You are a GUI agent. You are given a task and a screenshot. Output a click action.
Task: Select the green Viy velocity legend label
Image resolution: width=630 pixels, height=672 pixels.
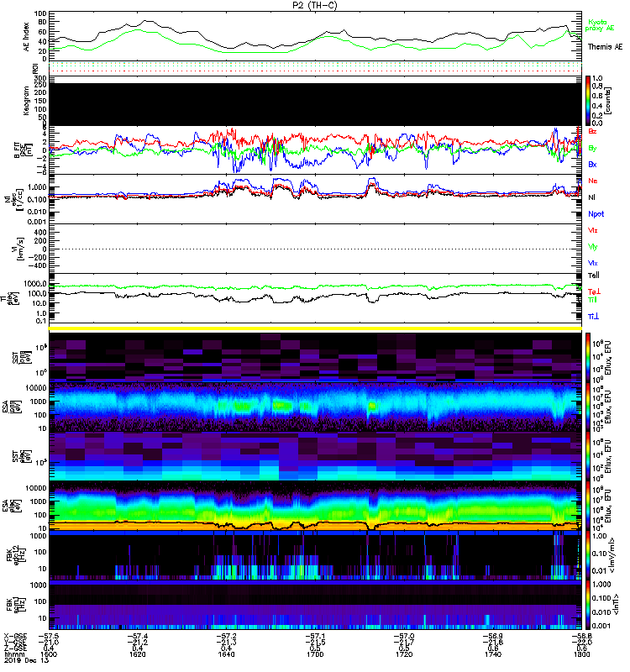click(592, 247)
